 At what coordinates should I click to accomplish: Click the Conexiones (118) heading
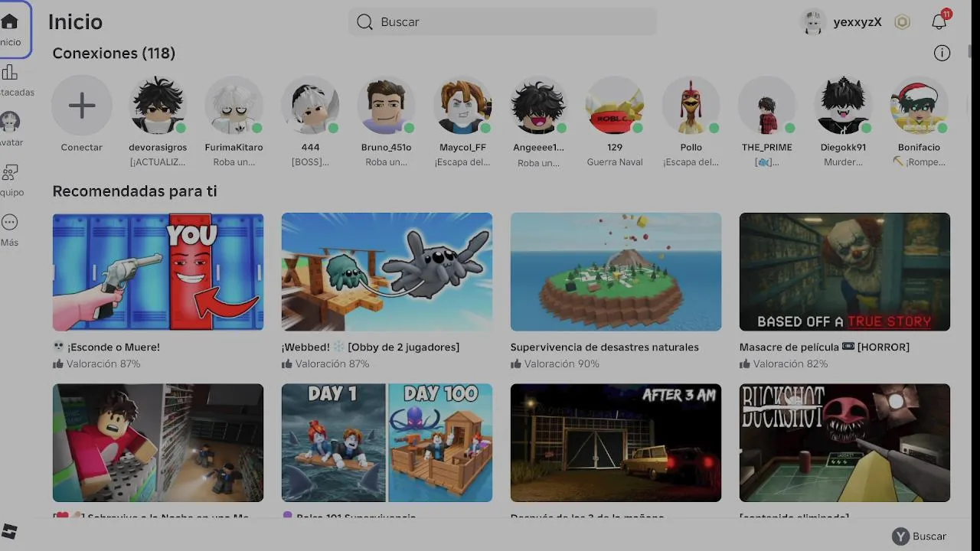tap(114, 53)
